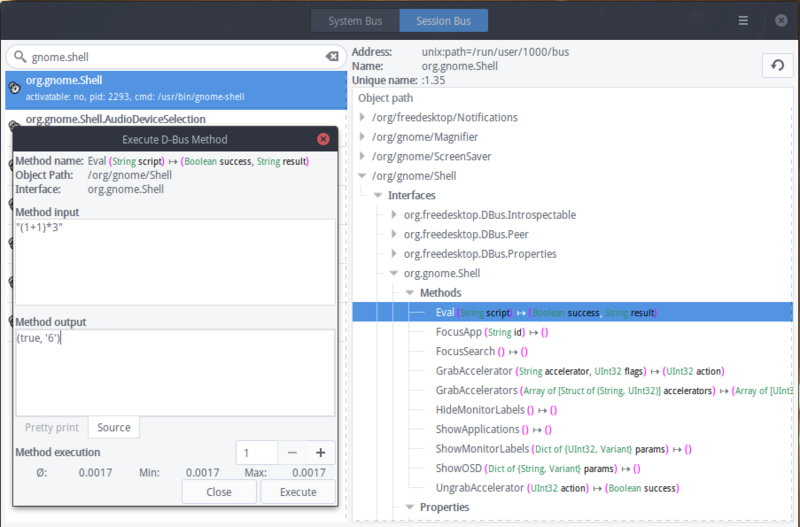Select the GrabAccelerator method

coord(580,371)
